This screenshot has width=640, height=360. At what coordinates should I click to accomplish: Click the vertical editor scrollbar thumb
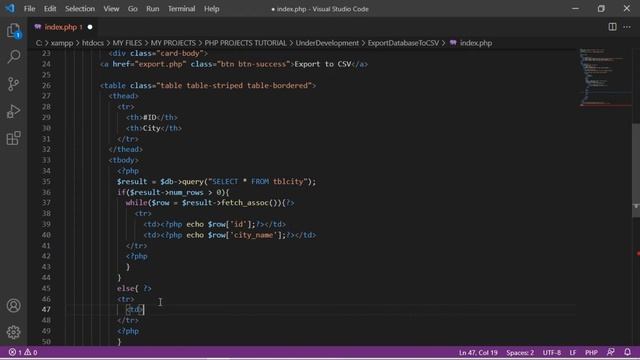pyautogui.click(x=636, y=170)
